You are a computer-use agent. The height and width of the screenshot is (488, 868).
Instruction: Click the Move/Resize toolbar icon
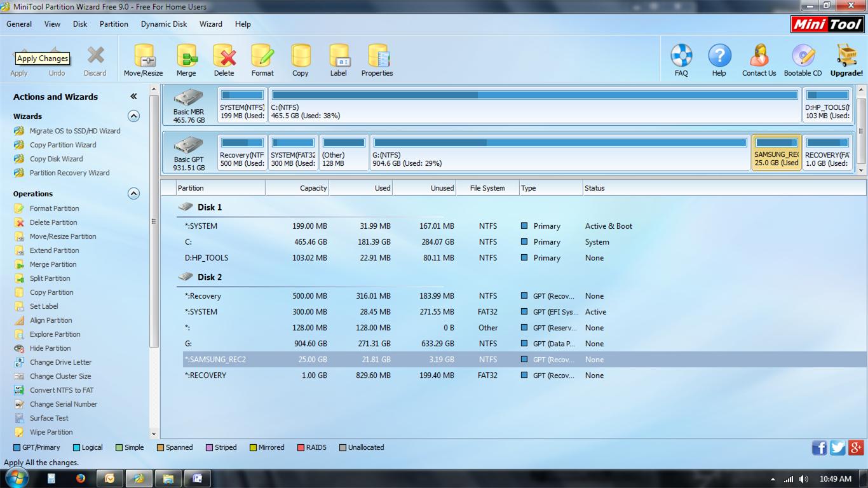pyautogui.click(x=144, y=60)
